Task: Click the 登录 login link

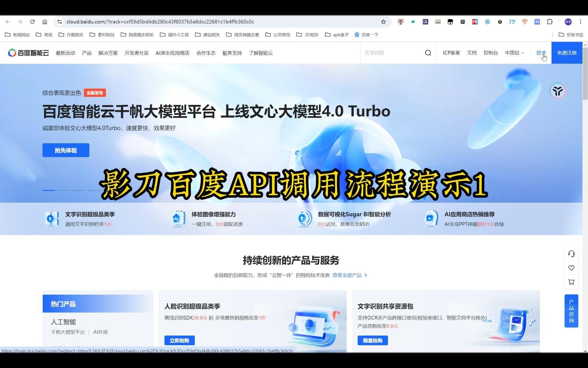Action: click(541, 53)
